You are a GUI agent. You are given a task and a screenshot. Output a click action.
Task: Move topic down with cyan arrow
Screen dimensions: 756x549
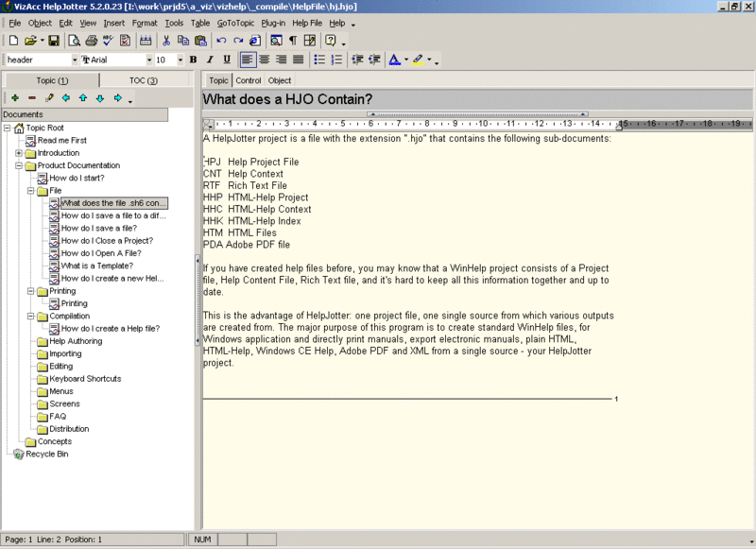coord(100,98)
